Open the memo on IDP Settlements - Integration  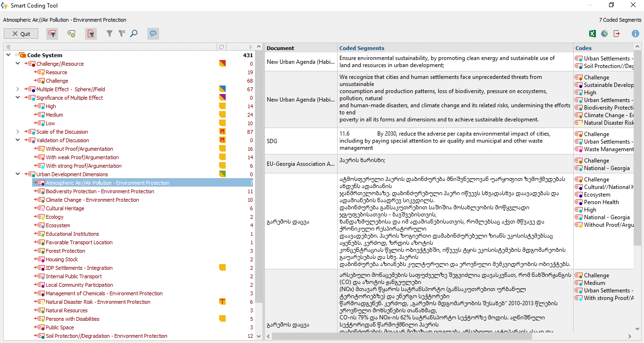[222, 268]
